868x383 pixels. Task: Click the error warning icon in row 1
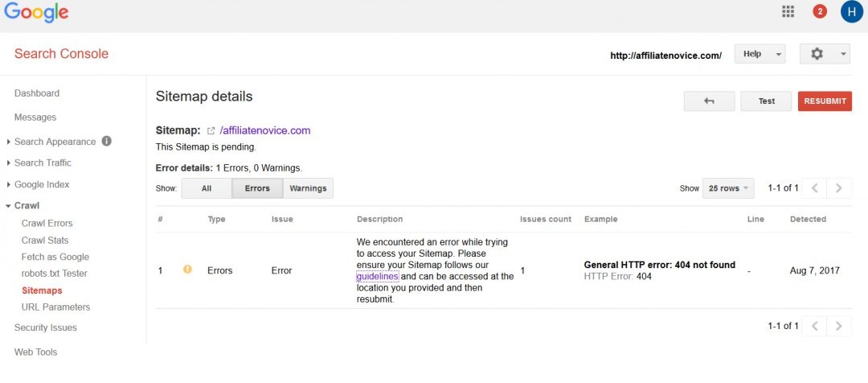187,270
